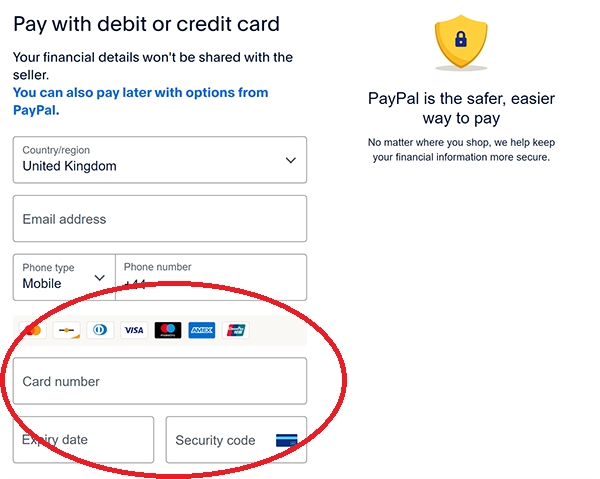Screen dimensions: 600x479
Task: Click the 'Pay with debit or credit card' heading
Action: coord(147,24)
